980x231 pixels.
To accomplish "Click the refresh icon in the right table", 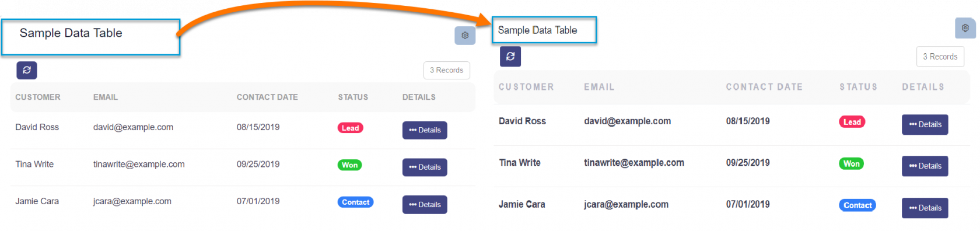I will click(x=510, y=57).
